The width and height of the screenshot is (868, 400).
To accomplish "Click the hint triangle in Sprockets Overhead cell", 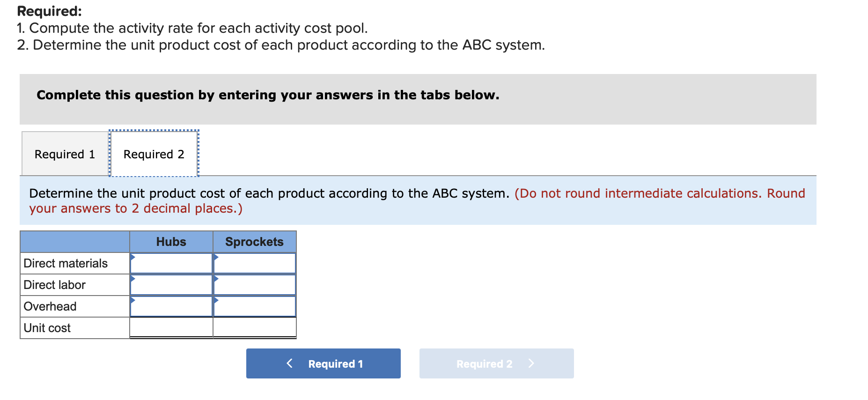I will click(215, 301).
